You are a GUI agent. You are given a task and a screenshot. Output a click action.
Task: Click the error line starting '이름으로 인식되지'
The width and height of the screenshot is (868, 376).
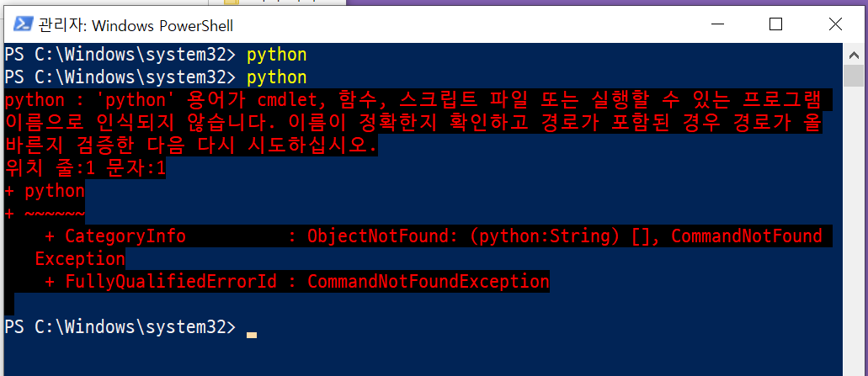pos(413,123)
